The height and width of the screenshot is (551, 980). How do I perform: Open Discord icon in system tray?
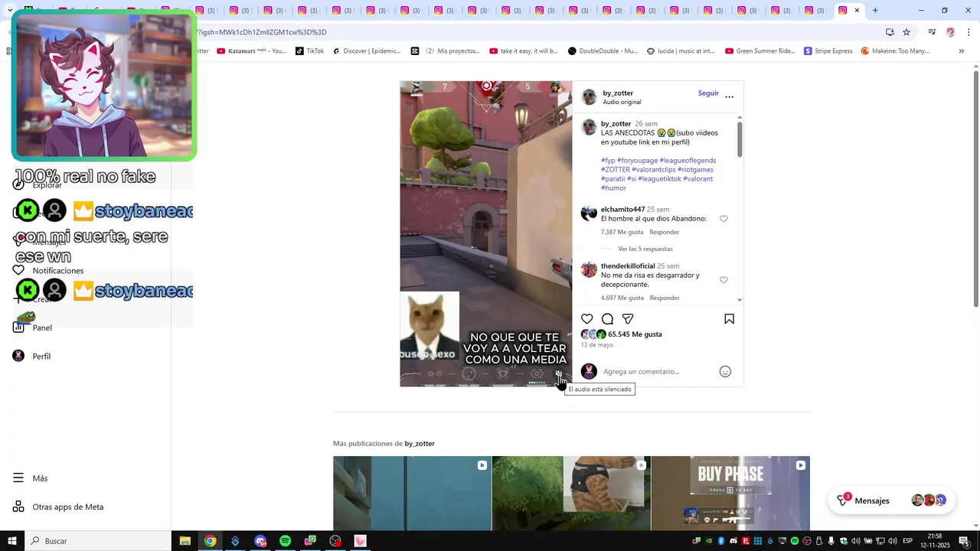(733, 541)
